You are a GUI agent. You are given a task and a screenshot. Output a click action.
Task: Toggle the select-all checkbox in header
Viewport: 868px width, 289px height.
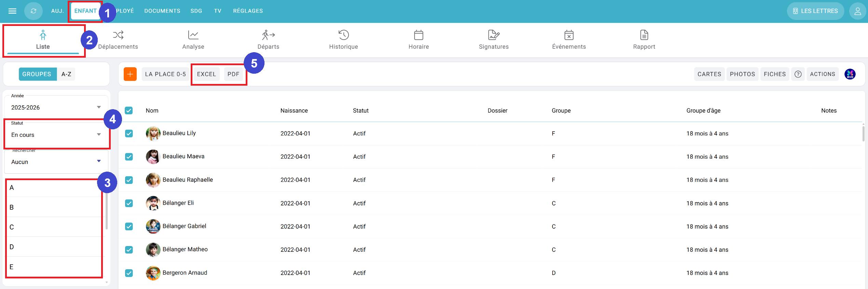[x=129, y=111]
